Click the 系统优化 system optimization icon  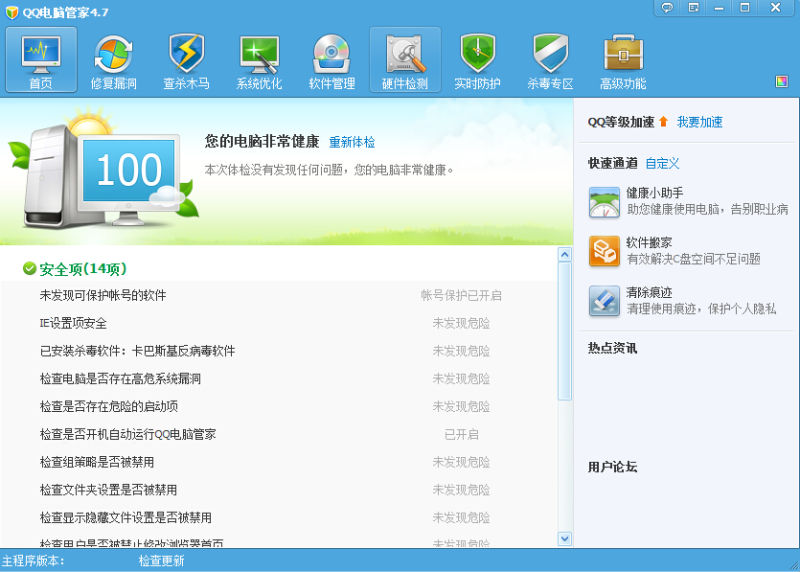pyautogui.click(x=259, y=60)
